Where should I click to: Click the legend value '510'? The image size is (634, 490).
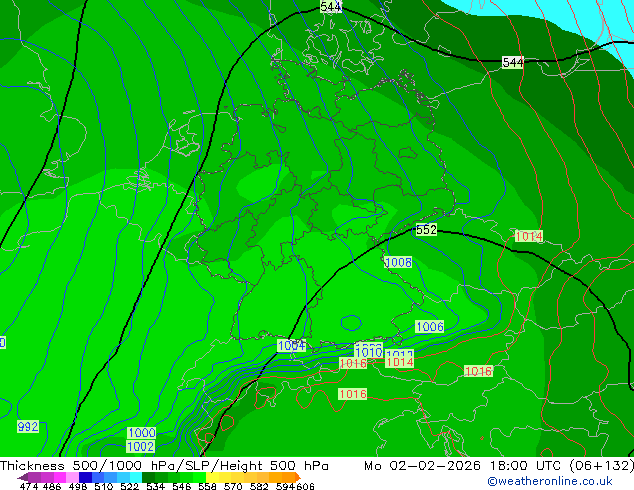104,486
